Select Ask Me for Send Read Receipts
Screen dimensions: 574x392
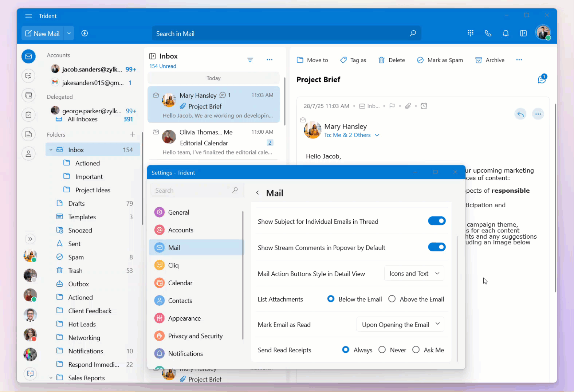pyautogui.click(x=416, y=350)
